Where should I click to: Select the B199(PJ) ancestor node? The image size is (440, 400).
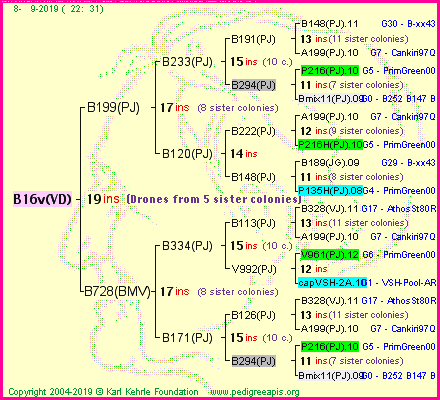(x=113, y=107)
